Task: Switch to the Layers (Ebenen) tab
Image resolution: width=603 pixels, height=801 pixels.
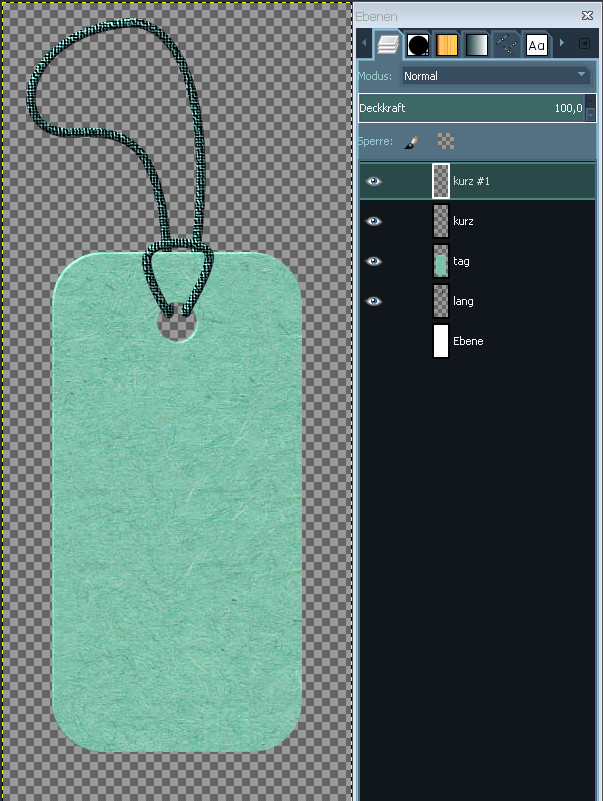Action: (x=388, y=44)
